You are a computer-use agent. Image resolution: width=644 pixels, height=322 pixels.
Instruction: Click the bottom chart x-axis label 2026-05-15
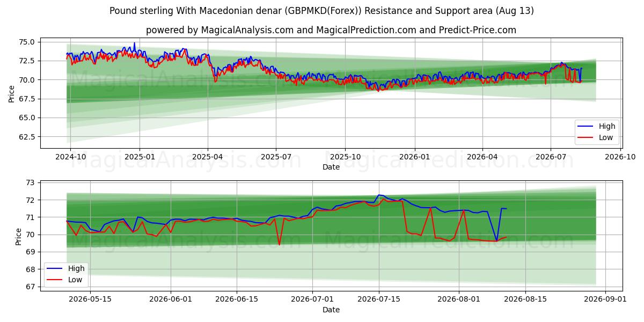point(90,300)
